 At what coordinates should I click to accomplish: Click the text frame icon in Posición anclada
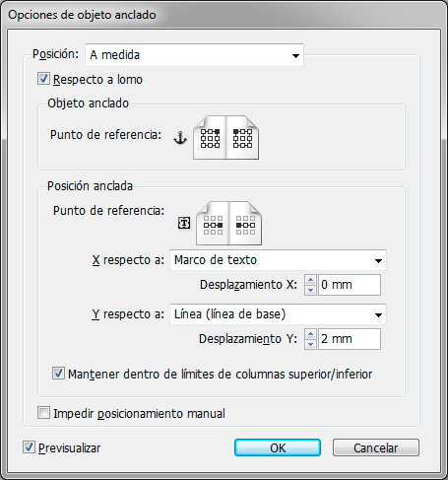tap(184, 223)
